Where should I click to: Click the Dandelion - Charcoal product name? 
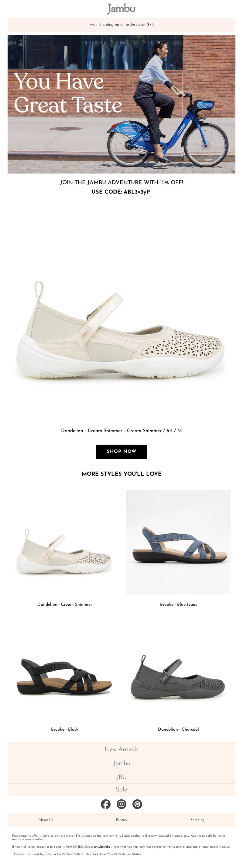pyautogui.click(x=178, y=729)
